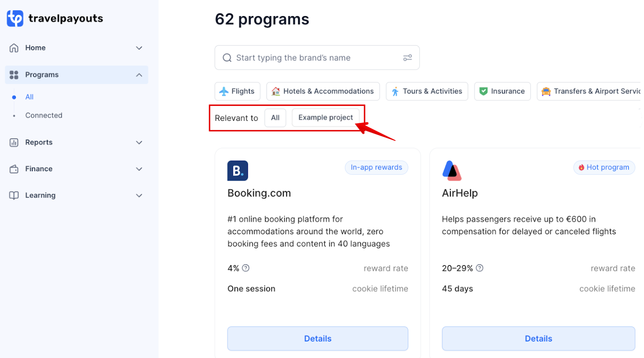Open Booking.com Details
Image resolution: width=644 pixels, height=358 pixels.
(318, 339)
